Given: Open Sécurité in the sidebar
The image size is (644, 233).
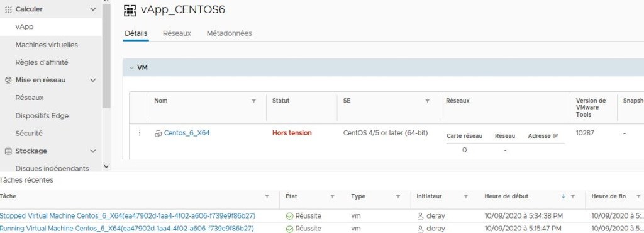Looking at the screenshot, I should 29,134.
